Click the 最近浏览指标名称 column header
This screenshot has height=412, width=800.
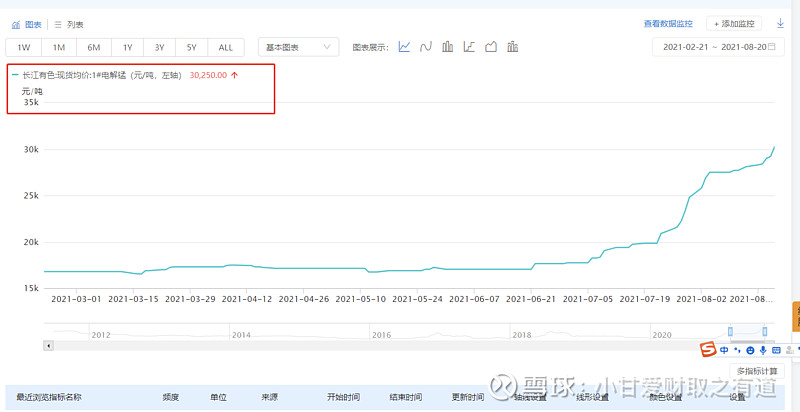49,397
